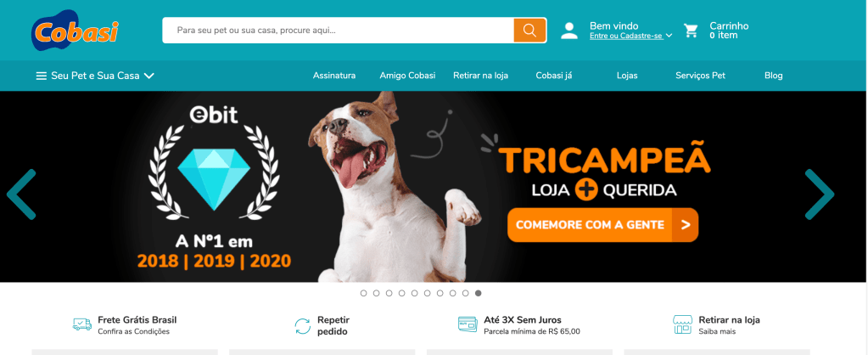Click the Retirar na loja storefront icon
The width and height of the screenshot is (868, 355).
682,324
